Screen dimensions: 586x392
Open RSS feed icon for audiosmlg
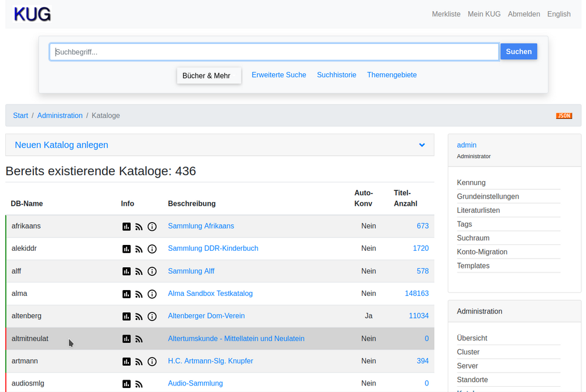[139, 384]
